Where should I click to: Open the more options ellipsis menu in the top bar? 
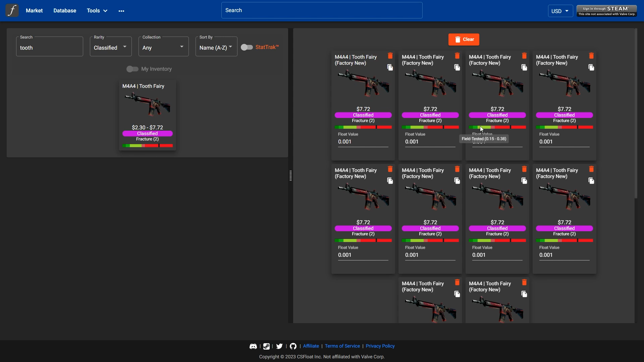[x=121, y=11]
